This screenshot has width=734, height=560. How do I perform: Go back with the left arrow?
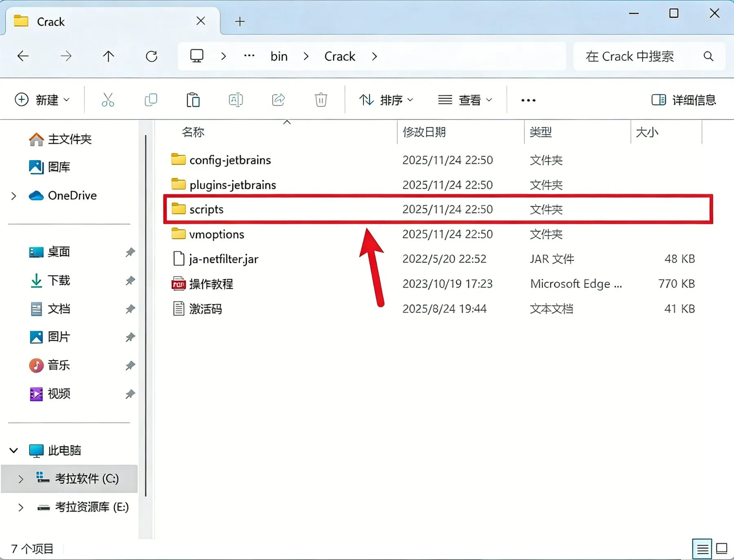pos(23,56)
